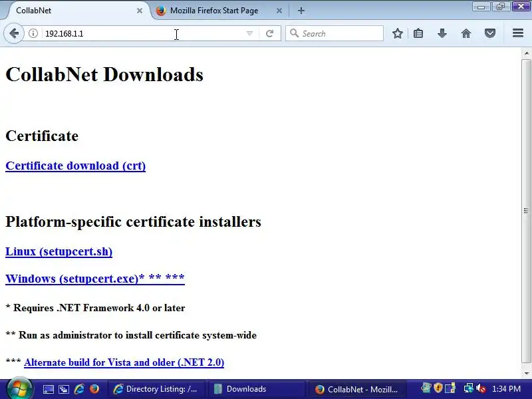The image size is (532, 399).
Task: Download Linux (setupcert.sh) installer
Action: (59, 251)
